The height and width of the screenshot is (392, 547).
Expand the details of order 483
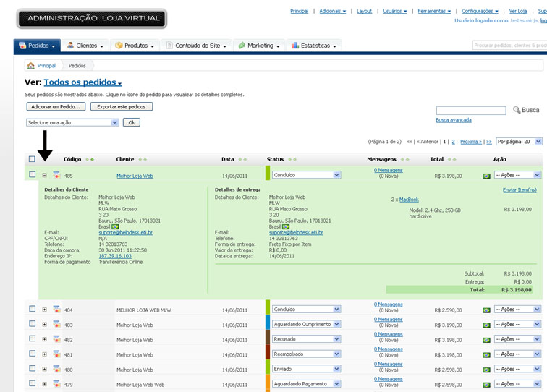tap(45, 324)
